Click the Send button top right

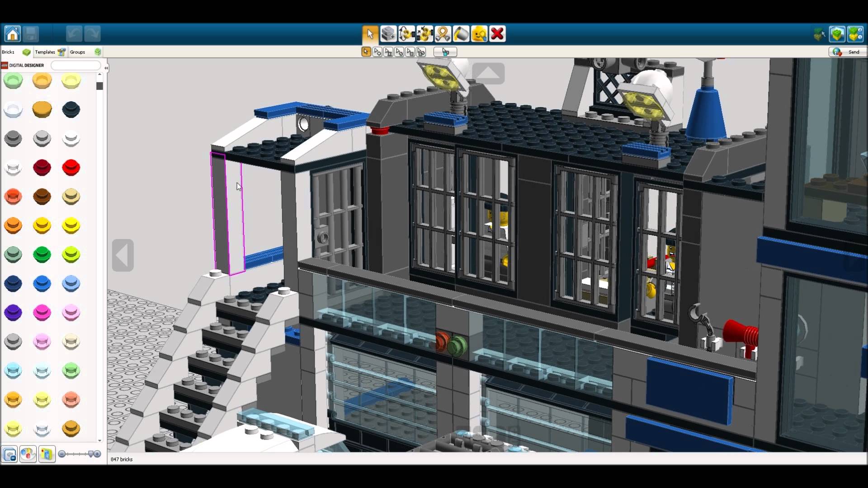(x=847, y=52)
